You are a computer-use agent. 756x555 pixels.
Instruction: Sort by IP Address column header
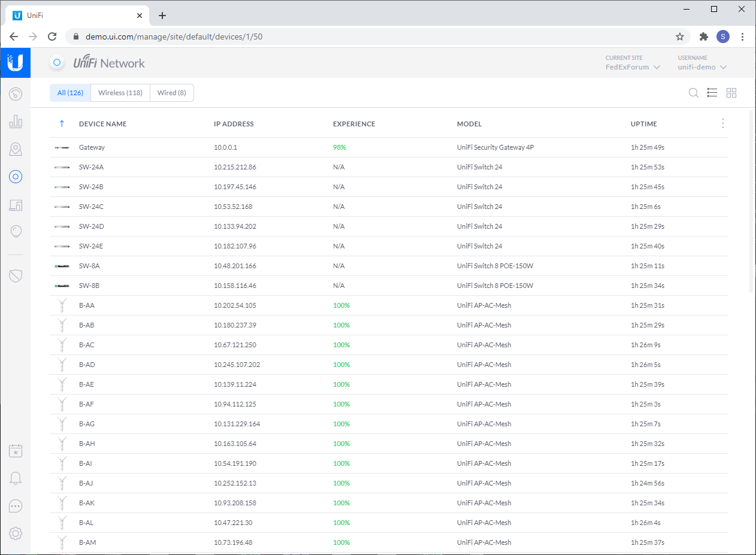pyautogui.click(x=234, y=124)
